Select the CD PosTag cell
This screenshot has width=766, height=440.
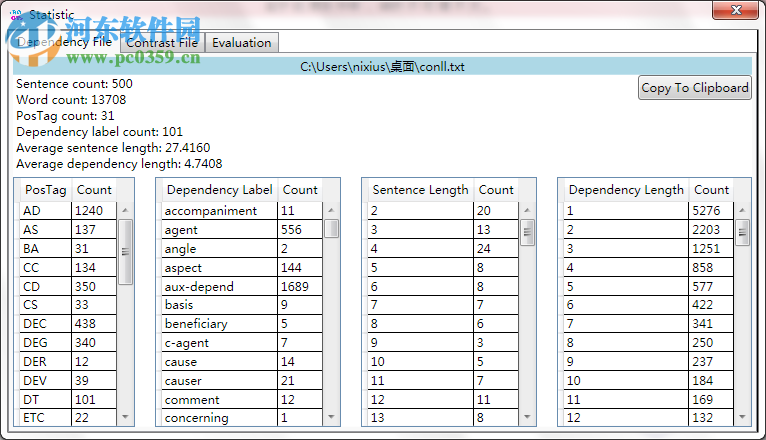pos(46,287)
